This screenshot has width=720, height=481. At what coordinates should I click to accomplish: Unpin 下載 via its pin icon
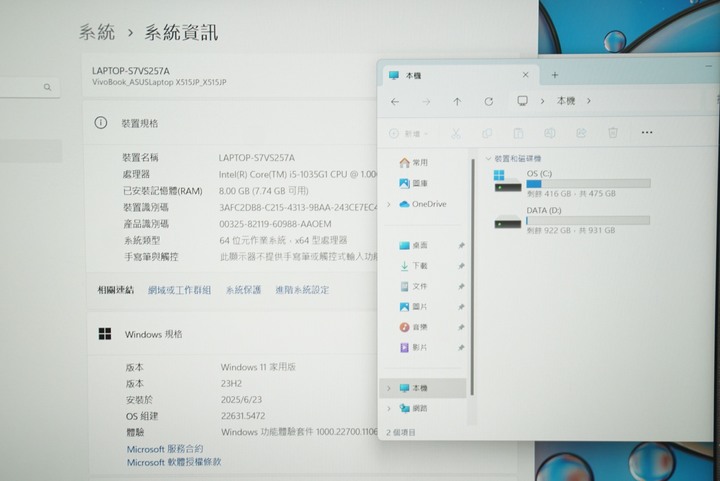point(461,266)
